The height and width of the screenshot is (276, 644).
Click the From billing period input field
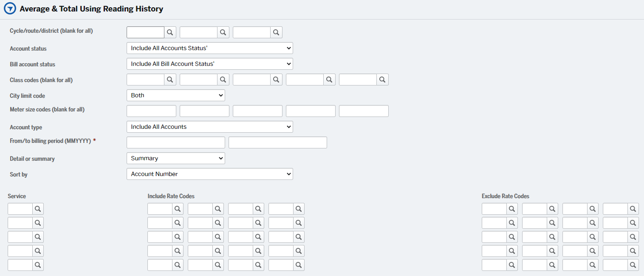coord(175,142)
